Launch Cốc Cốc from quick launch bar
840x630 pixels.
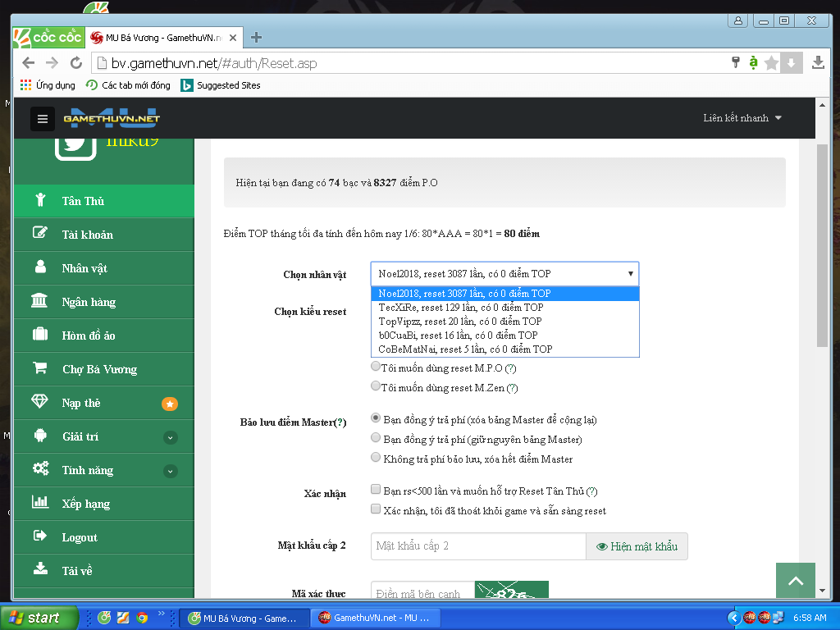104,618
